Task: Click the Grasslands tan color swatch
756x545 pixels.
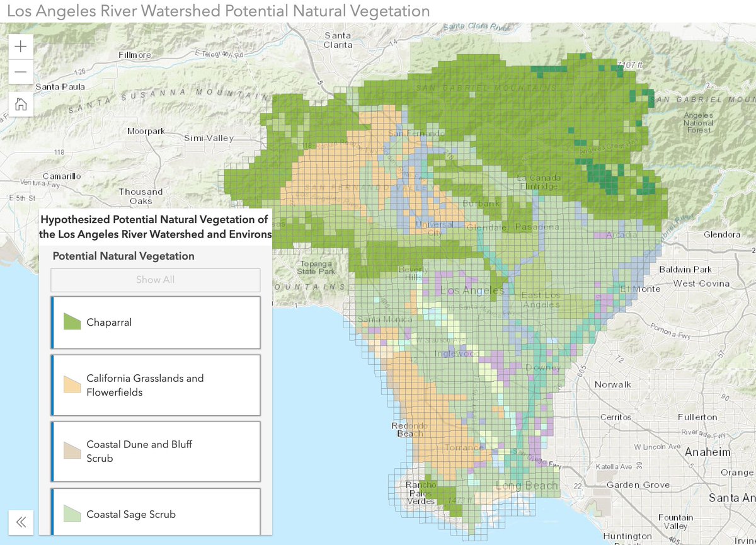Action: [72, 384]
